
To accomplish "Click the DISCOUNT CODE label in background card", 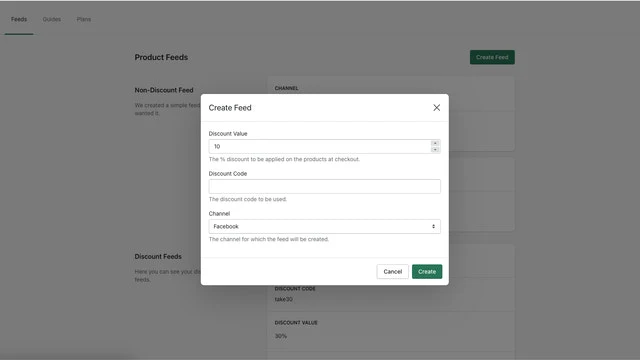I will coord(295,289).
